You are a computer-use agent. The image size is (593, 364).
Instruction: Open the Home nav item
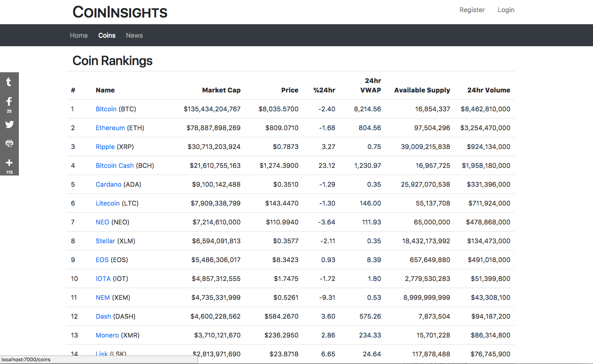(x=79, y=35)
